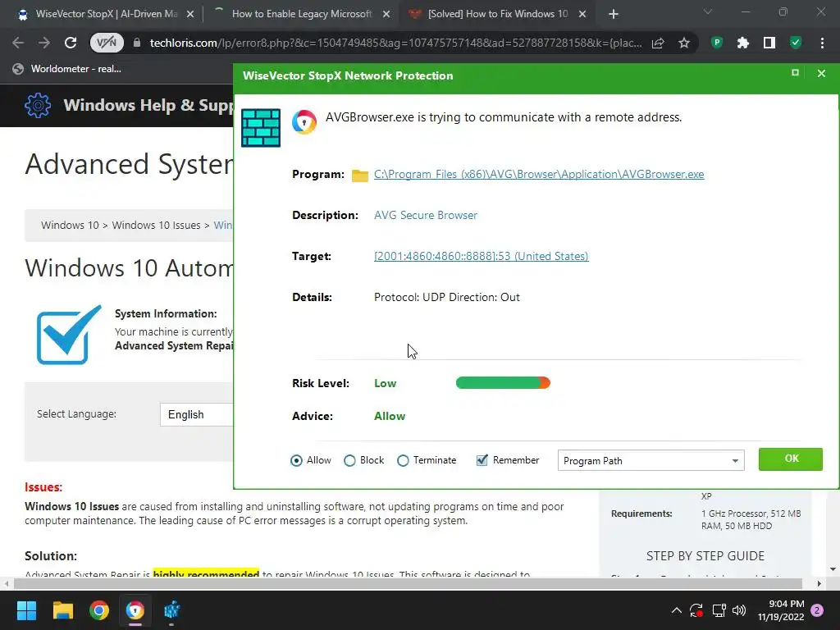Click the sync tray icon with red dot
The image size is (840, 630).
696,610
